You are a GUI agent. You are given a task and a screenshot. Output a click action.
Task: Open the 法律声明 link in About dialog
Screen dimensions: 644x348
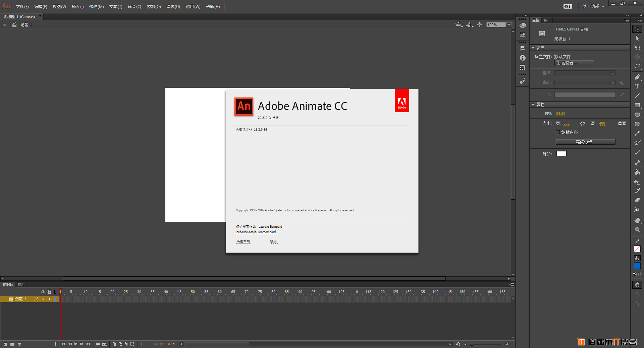coord(243,242)
